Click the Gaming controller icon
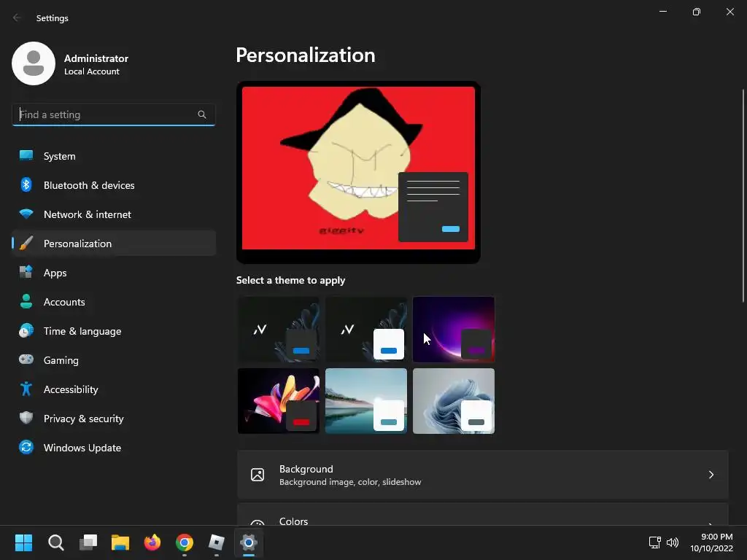Image resolution: width=747 pixels, height=560 pixels. [x=26, y=359]
